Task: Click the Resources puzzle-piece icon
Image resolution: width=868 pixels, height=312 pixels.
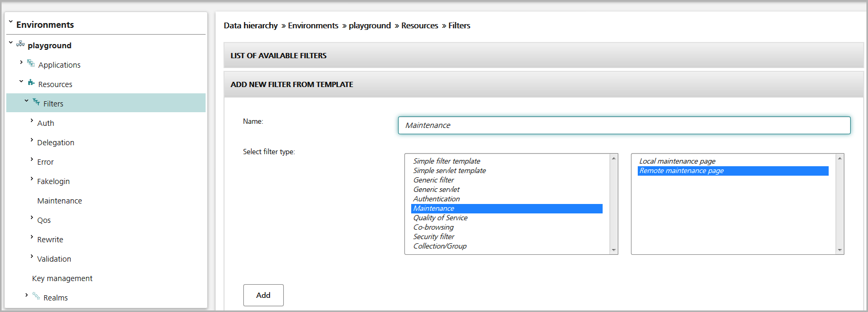Action: coord(31,83)
